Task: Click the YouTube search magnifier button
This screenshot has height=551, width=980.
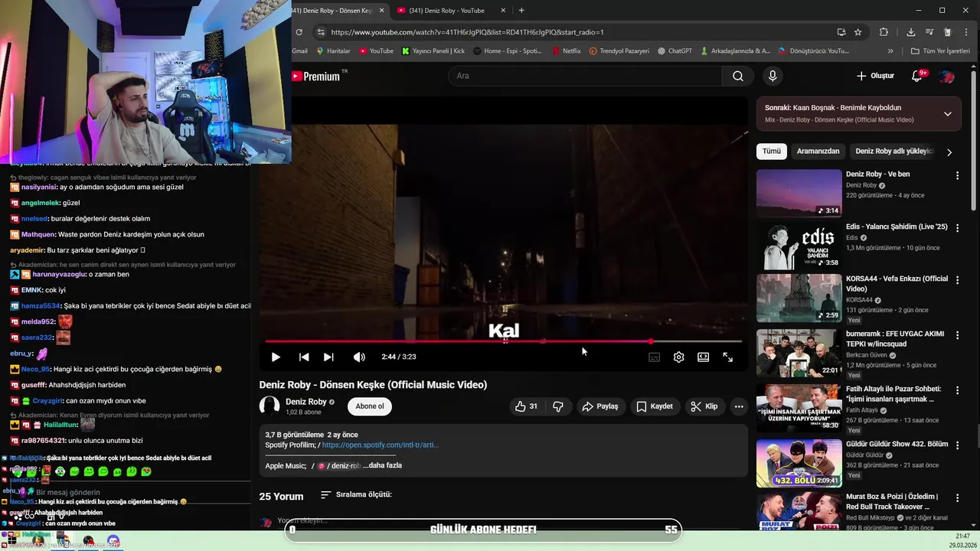Action: (x=738, y=76)
